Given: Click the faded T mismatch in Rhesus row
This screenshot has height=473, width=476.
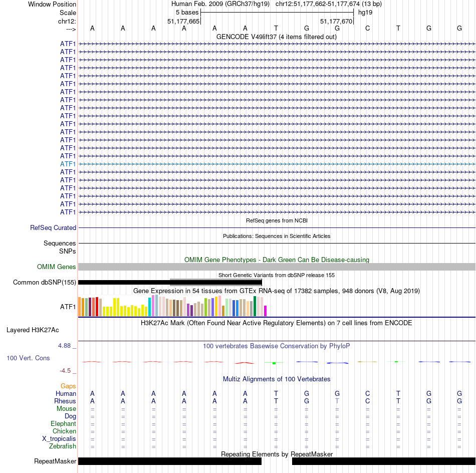Looking at the screenshot, I should (x=337, y=401).
